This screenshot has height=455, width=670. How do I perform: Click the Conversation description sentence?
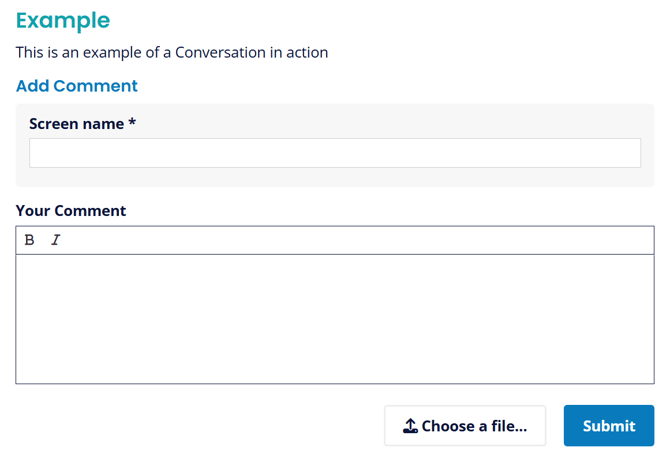172,53
